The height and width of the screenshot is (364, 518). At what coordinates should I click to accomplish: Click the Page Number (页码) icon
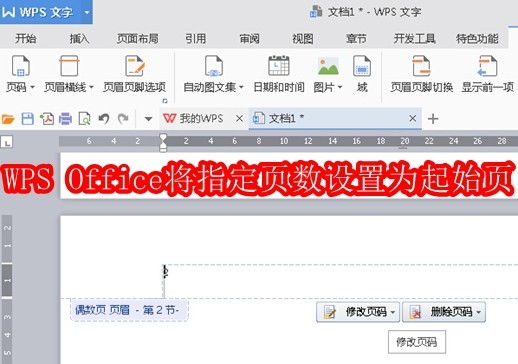tap(21, 66)
